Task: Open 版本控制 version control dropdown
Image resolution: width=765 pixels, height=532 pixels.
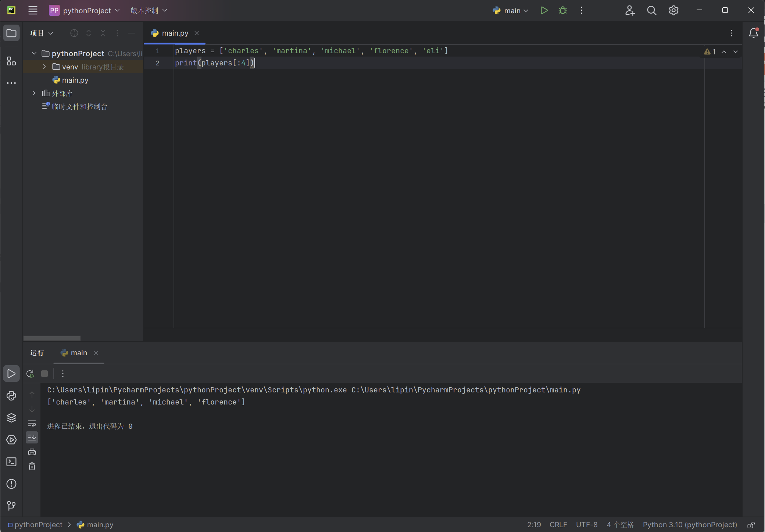Action: [x=149, y=10]
